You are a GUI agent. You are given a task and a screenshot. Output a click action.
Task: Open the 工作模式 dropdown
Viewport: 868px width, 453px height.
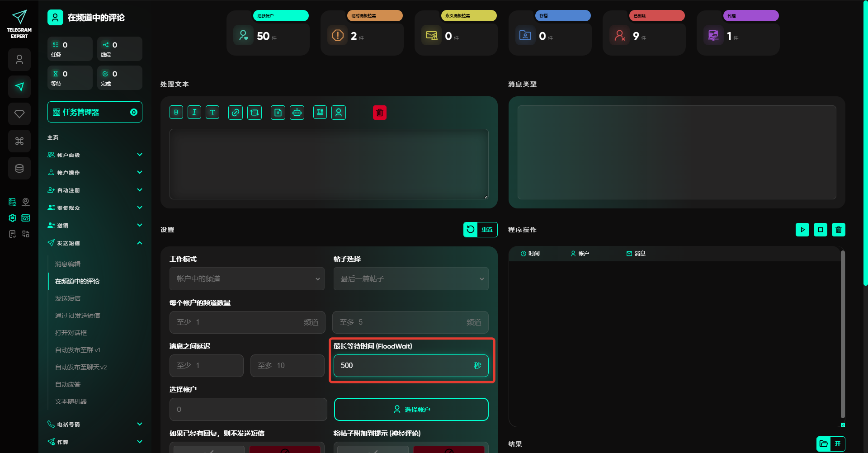(247, 279)
